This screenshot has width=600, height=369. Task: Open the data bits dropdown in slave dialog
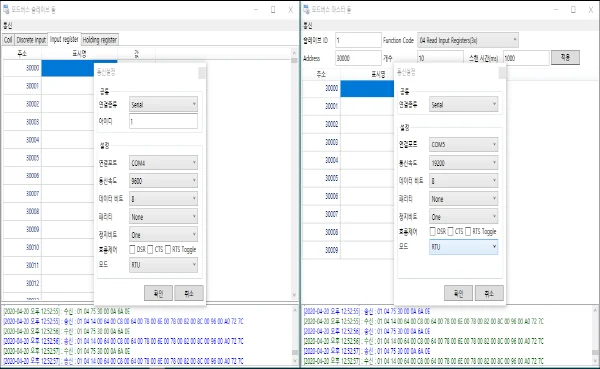pyautogui.click(x=163, y=199)
